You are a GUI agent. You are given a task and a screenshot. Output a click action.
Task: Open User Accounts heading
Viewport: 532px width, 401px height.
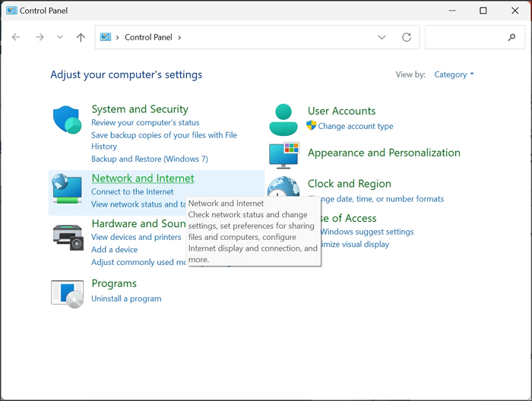[342, 111]
